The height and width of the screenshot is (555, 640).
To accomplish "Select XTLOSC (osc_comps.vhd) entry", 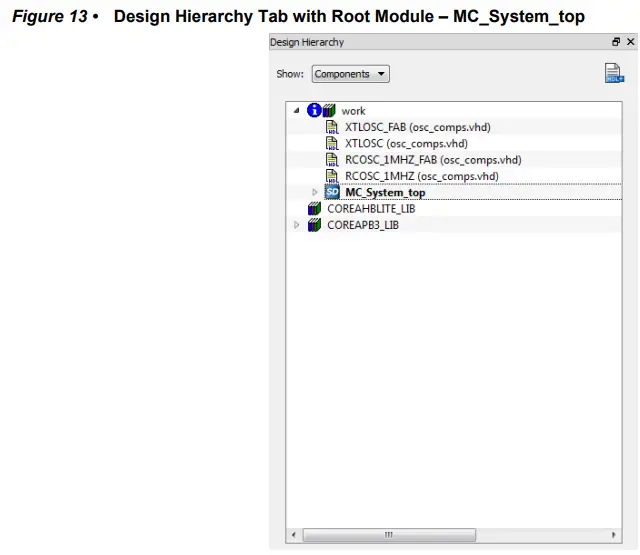I will [406, 144].
